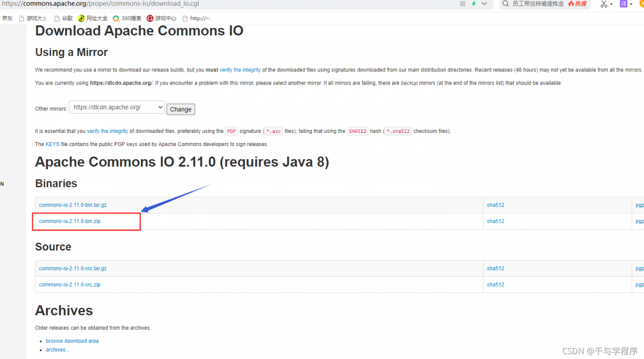Click the 'Source' heading

tap(53, 247)
